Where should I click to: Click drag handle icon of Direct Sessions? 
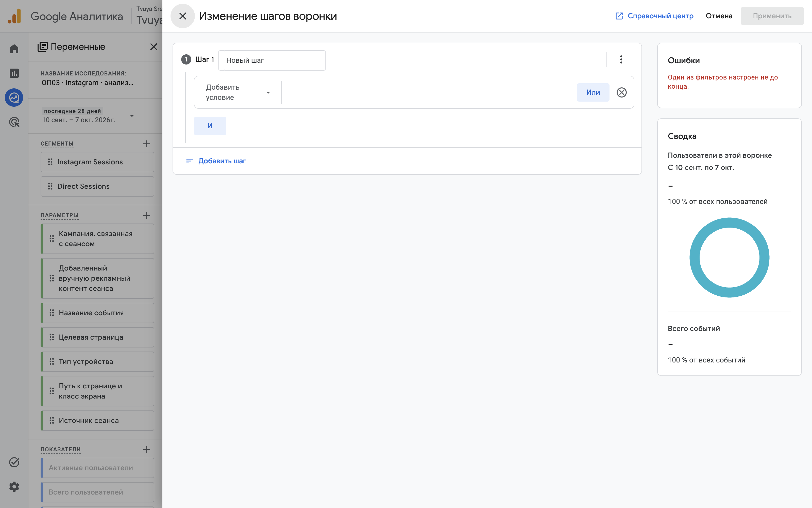pyautogui.click(x=50, y=186)
